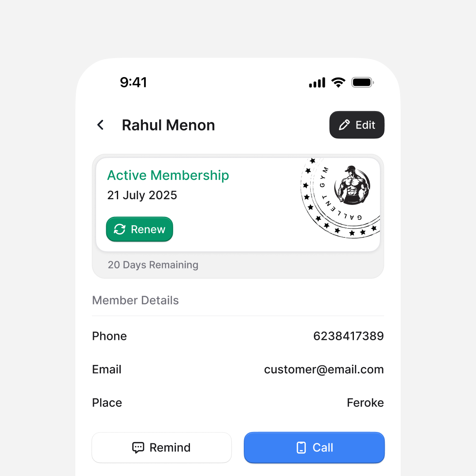
Task: Select the phone number 6238417389
Action: [348, 336]
